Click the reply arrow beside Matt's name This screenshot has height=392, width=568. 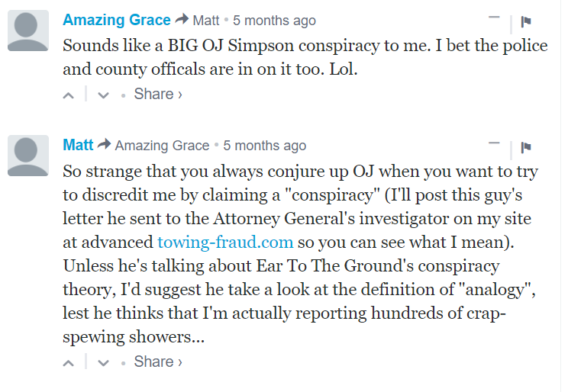[x=105, y=144]
